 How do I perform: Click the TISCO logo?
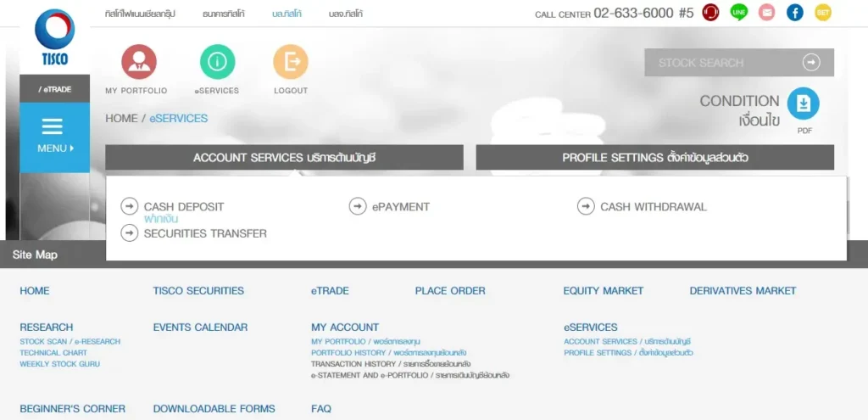pos(54,37)
